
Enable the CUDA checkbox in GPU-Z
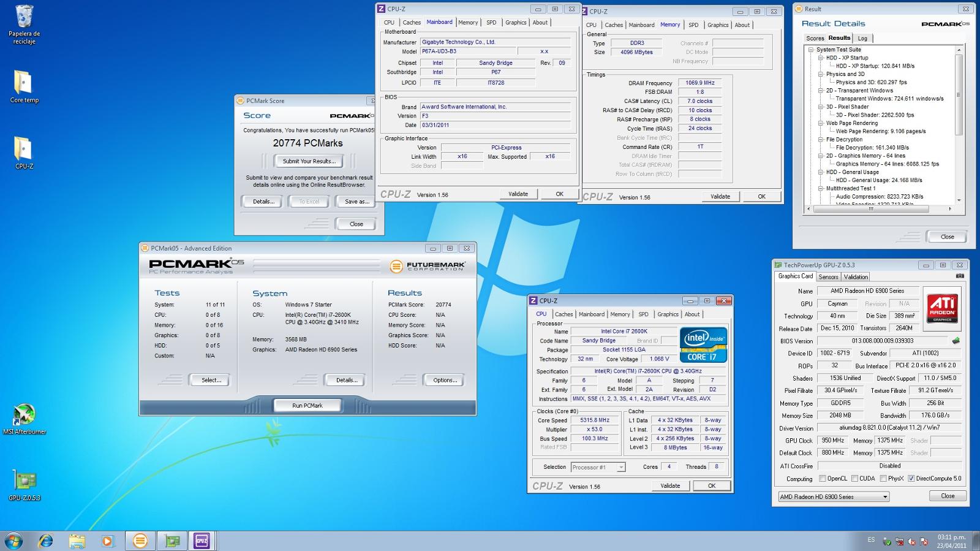[854, 479]
